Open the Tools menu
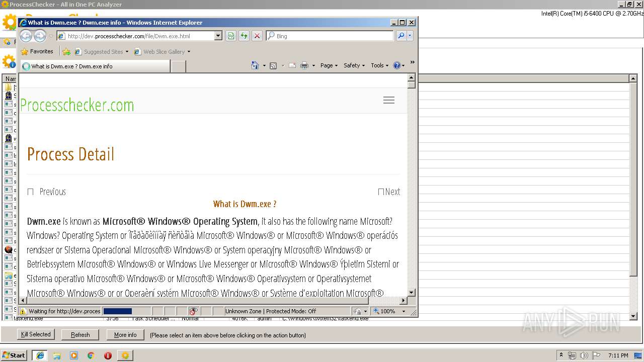644x362 pixels. pyautogui.click(x=380, y=65)
